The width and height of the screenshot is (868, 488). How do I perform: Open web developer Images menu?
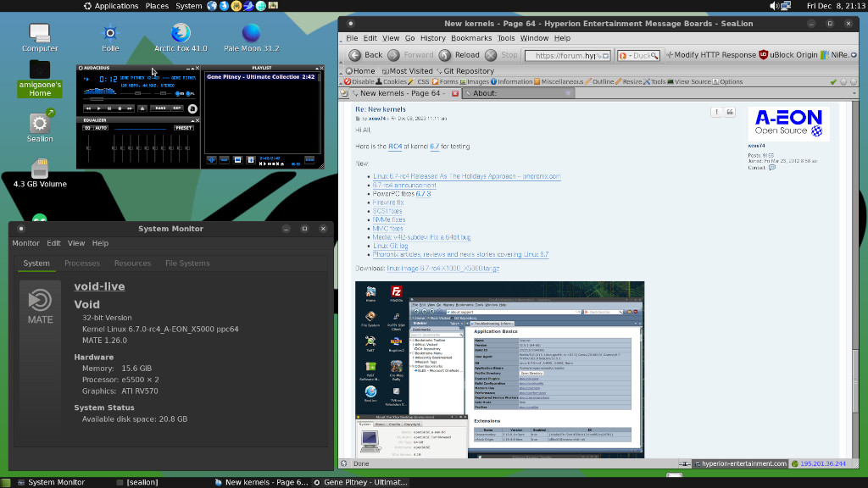tap(475, 81)
